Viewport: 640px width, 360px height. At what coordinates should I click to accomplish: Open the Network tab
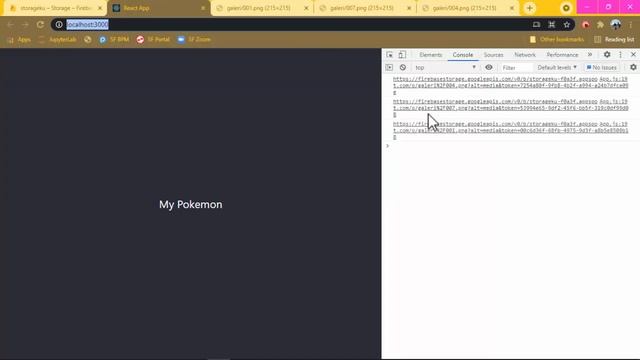(524, 55)
